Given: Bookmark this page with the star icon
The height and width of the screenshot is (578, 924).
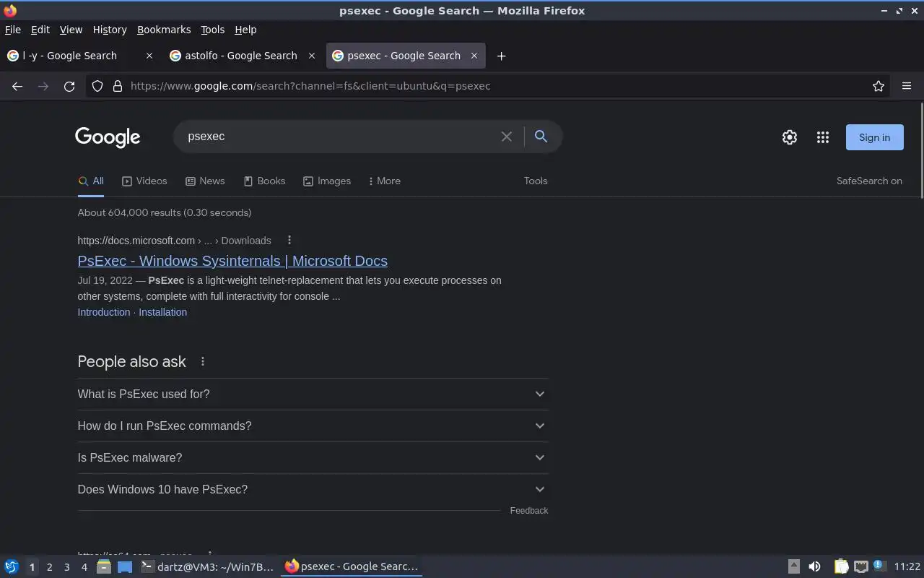Looking at the screenshot, I should click(879, 86).
